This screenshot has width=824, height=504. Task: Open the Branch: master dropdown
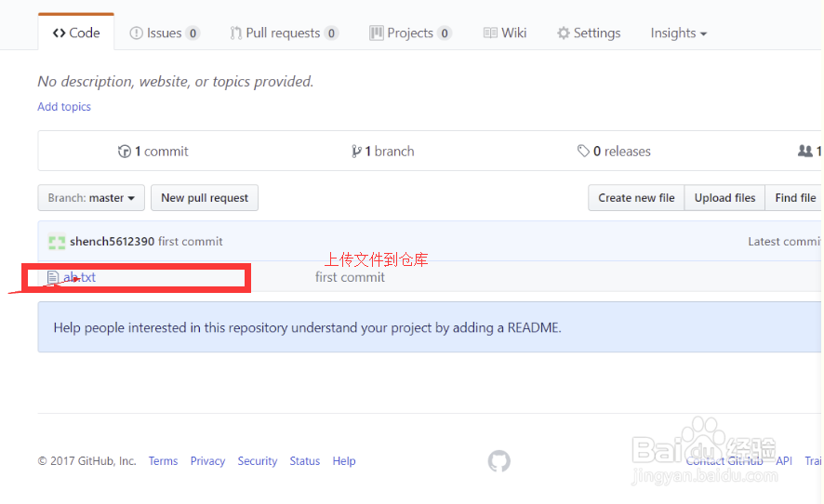pos(91,198)
